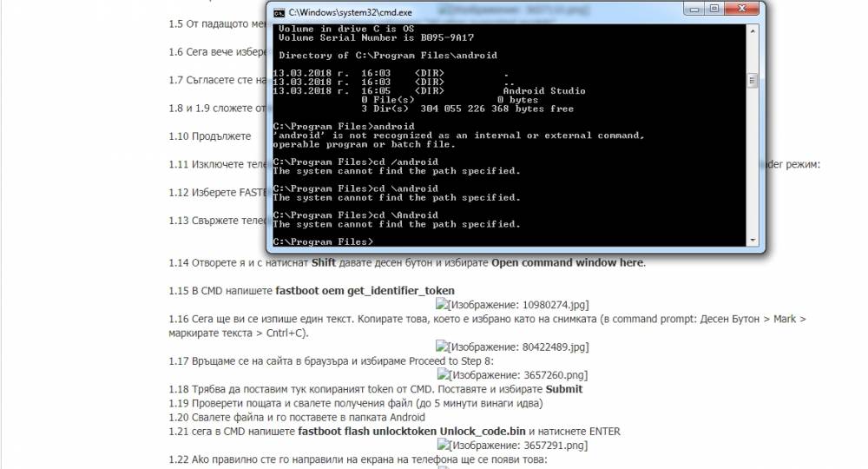Click broken image placeholder 80422489.jpg
This screenshot has height=469, width=868.
point(512,347)
